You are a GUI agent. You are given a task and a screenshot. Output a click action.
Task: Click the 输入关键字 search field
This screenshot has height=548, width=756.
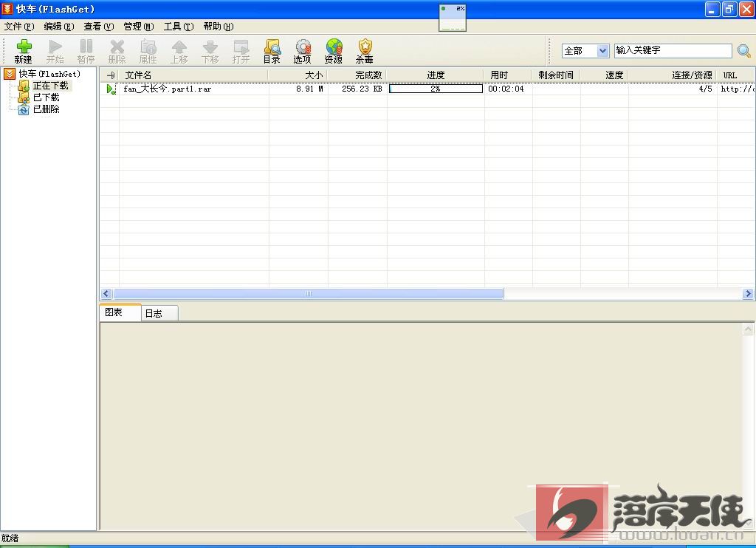(x=673, y=51)
